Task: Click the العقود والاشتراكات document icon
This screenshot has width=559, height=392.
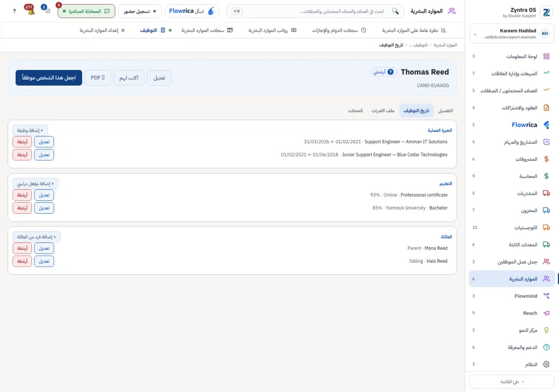Action: (x=546, y=108)
